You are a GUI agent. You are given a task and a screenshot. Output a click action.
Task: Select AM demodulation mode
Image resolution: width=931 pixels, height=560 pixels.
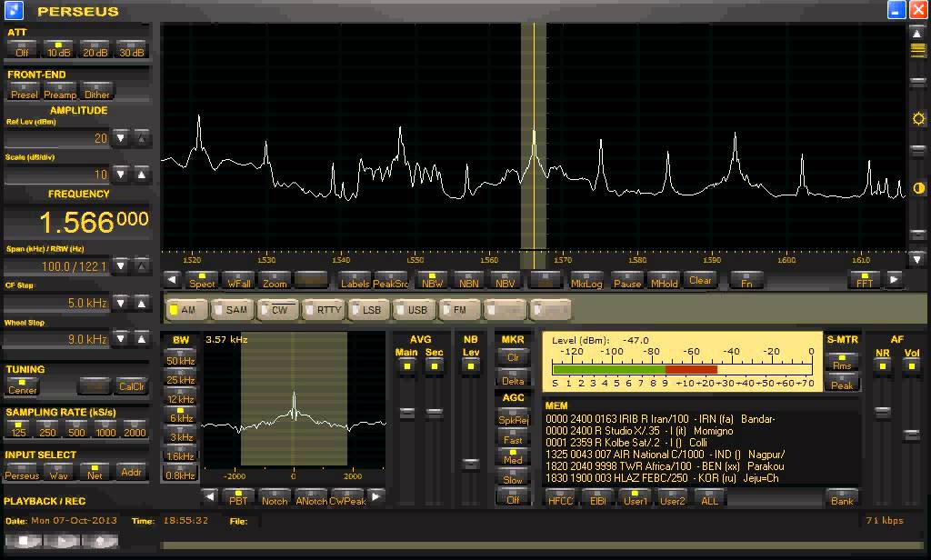tap(186, 309)
